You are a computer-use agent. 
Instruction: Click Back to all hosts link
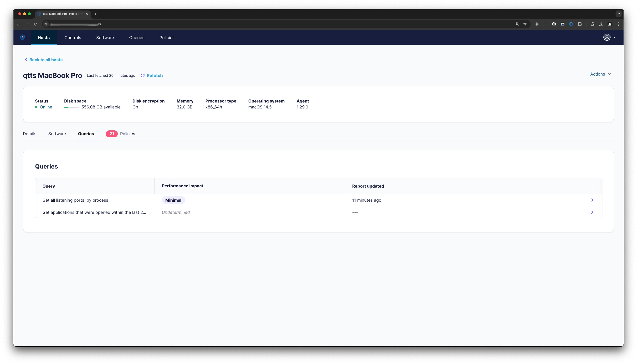click(46, 60)
